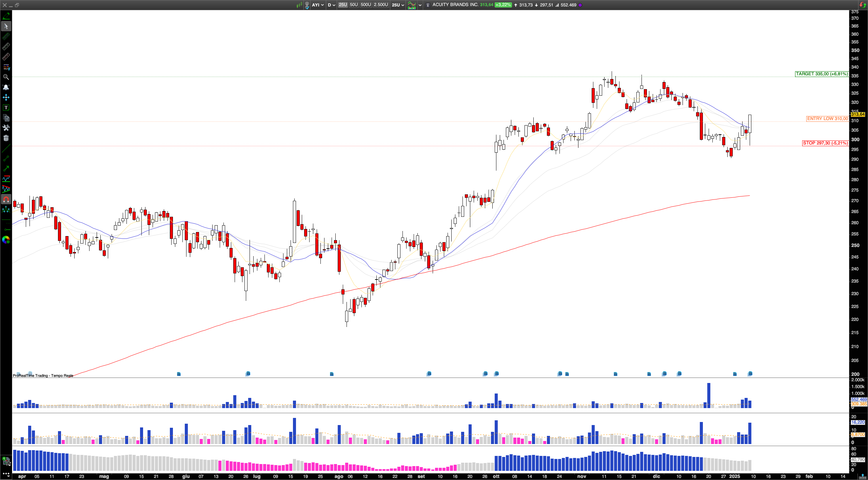Open the magnifier zoom tool
868x480 pixels.
6,77
